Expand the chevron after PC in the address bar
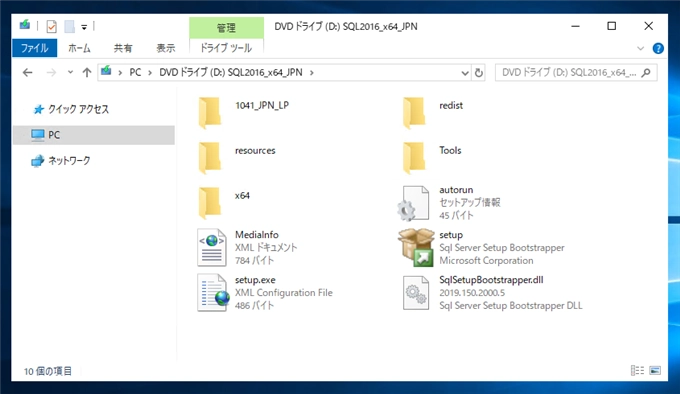Image resolution: width=680 pixels, height=394 pixels. [x=150, y=73]
